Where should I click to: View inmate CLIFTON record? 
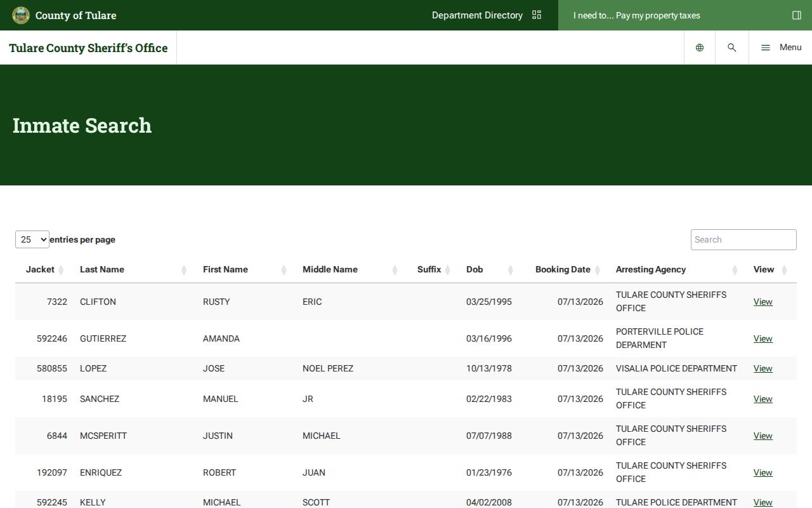[763, 302]
